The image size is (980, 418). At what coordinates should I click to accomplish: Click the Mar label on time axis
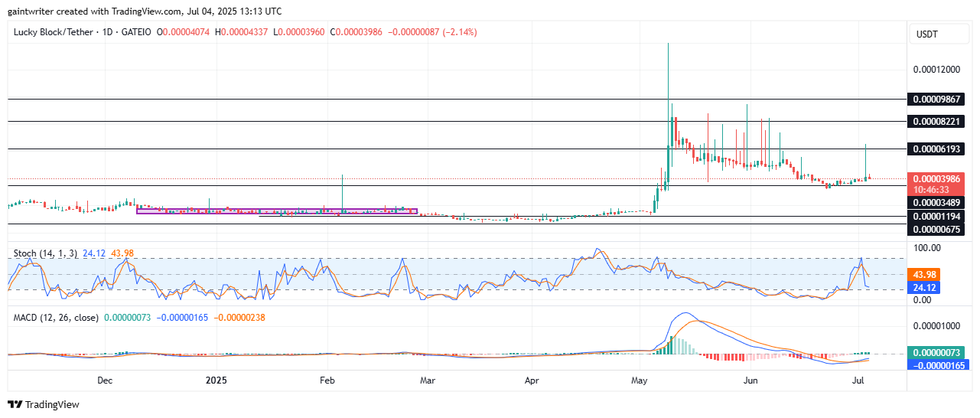coord(428,380)
